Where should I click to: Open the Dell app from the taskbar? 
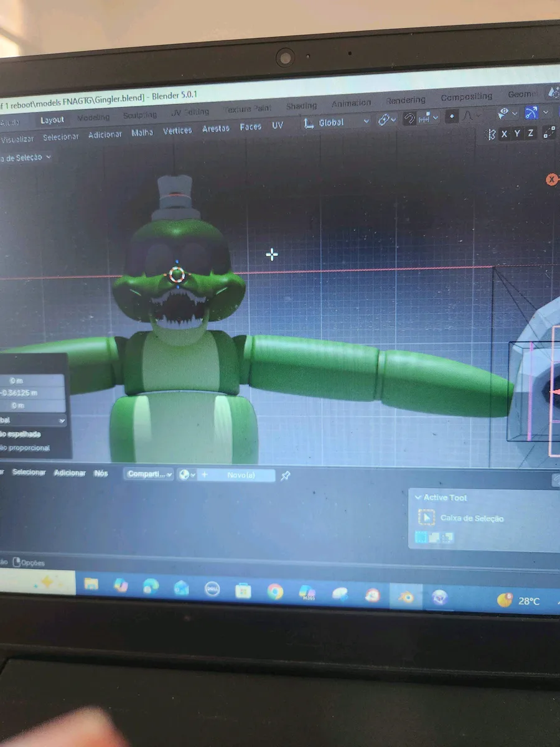point(212,589)
